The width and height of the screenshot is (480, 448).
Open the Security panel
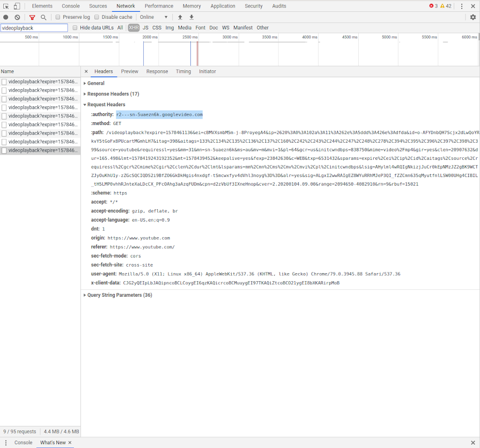pyautogui.click(x=254, y=6)
